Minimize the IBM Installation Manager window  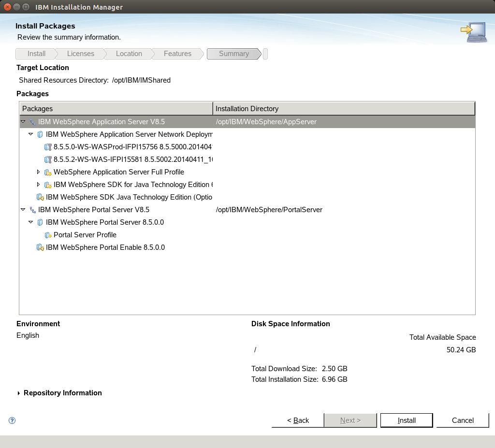point(17,7)
